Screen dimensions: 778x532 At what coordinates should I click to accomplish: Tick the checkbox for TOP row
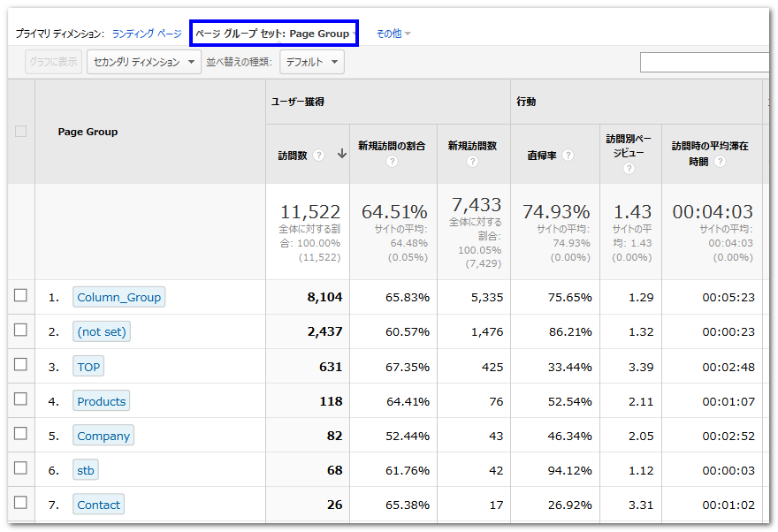click(20, 365)
